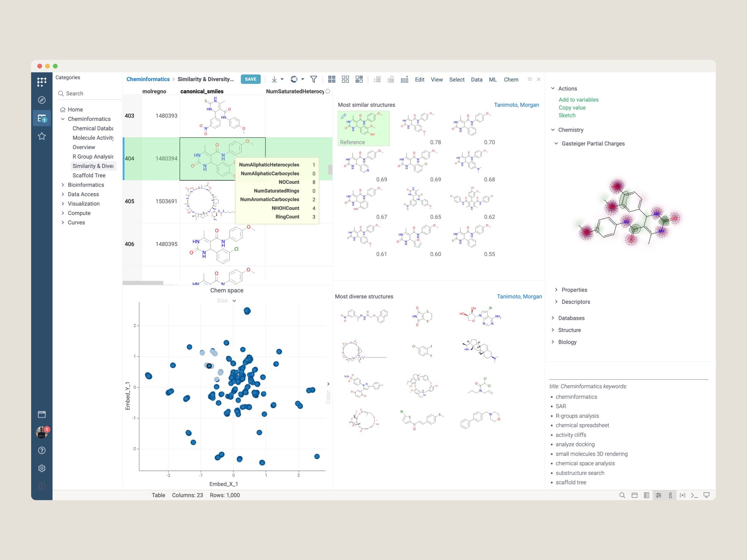Click the filter funnel icon in toolbar
The height and width of the screenshot is (560, 747).
tap(314, 79)
